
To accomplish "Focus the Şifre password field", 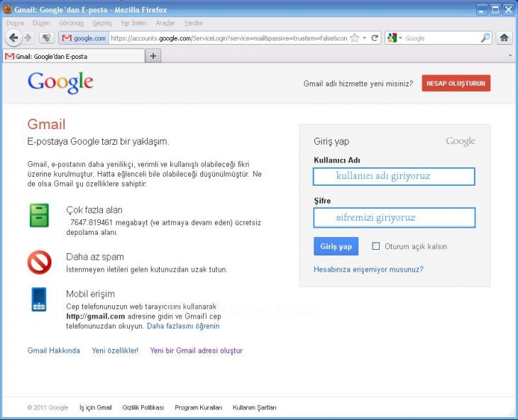I will [394, 218].
